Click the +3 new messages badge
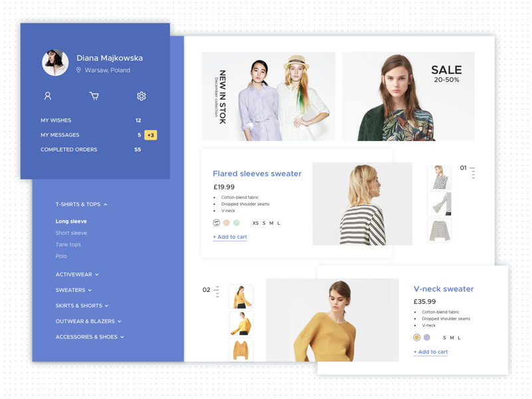This screenshot has width=532, height=399. point(151,135)
